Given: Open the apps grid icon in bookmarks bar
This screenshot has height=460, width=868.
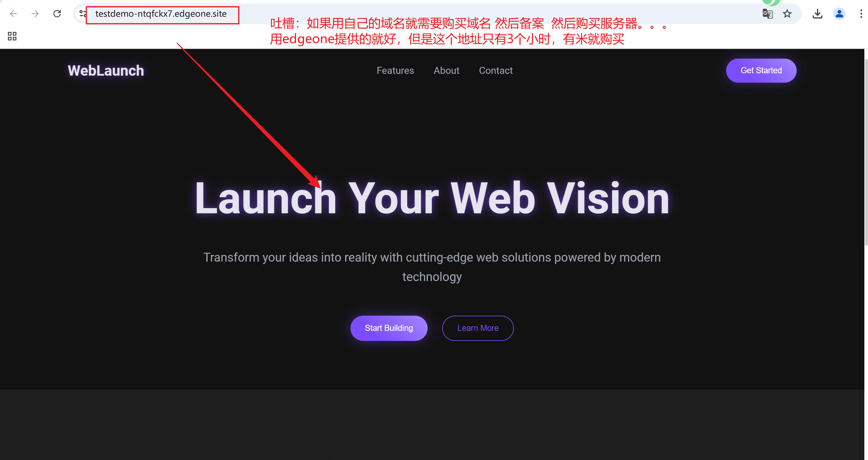Looking at the screenshot, I should 12,36.
